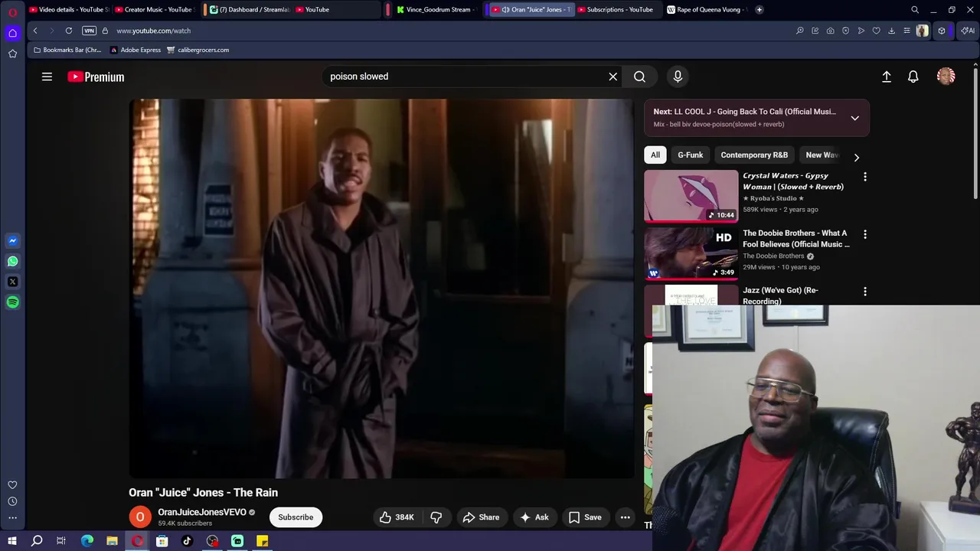Open the Aria AI button
Image resolution: width=980 pixels, height=551 pixels.
coord(968,31)
